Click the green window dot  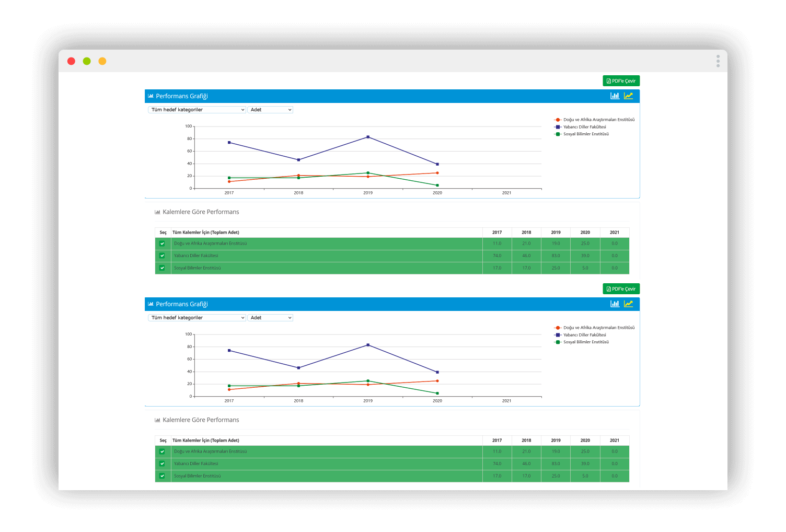pos(87,61)
